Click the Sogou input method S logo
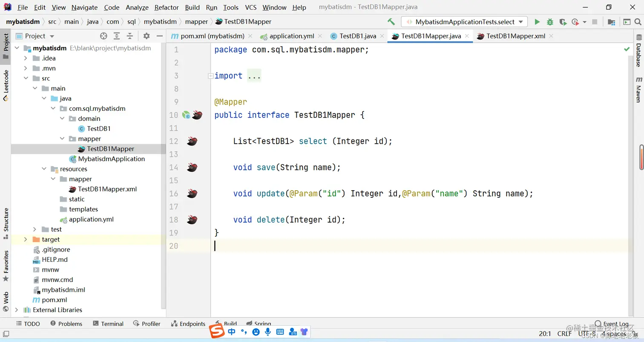 tap(217, 331)
